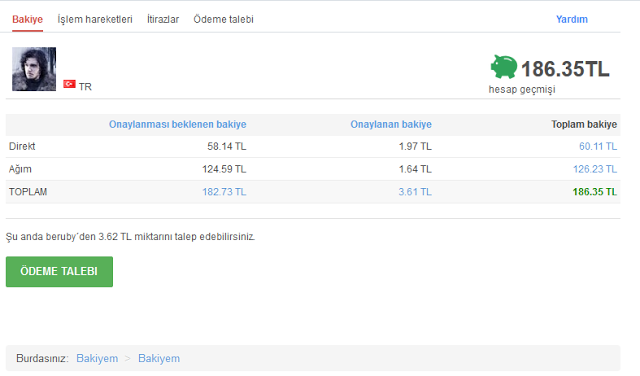Select the Ödeme talebi tab
The image size is (640, 376).
(223, 19)
